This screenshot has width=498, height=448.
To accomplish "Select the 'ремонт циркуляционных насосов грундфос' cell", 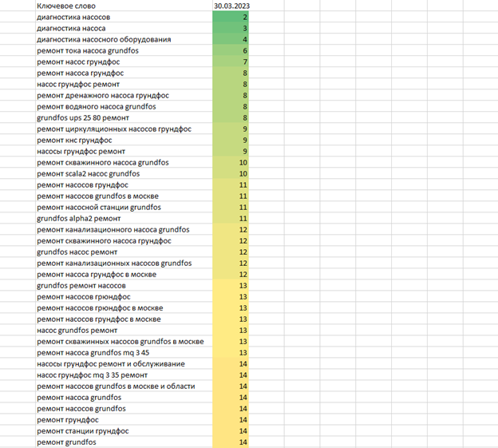I will click(124, 129).
